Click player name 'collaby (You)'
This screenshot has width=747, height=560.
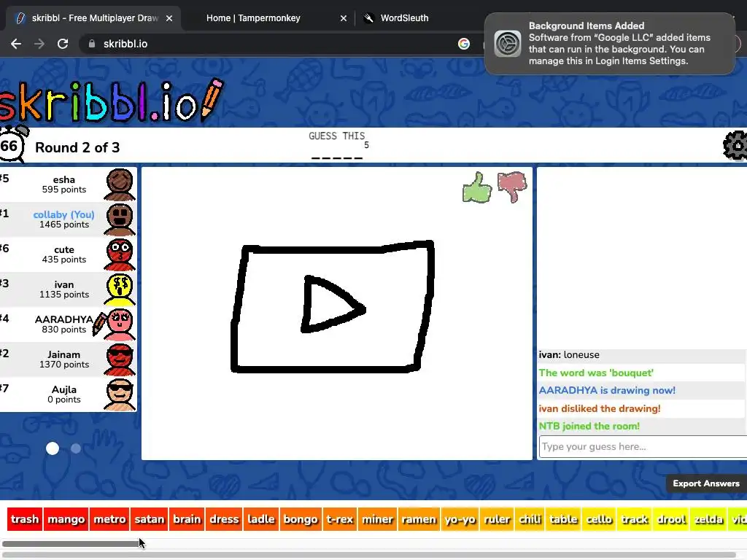coord(64,215)
